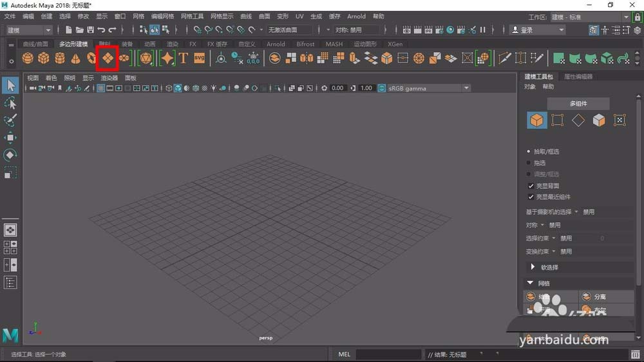
Task: Select the Move tool in left toolbox
Action: (x=10, y=138)
